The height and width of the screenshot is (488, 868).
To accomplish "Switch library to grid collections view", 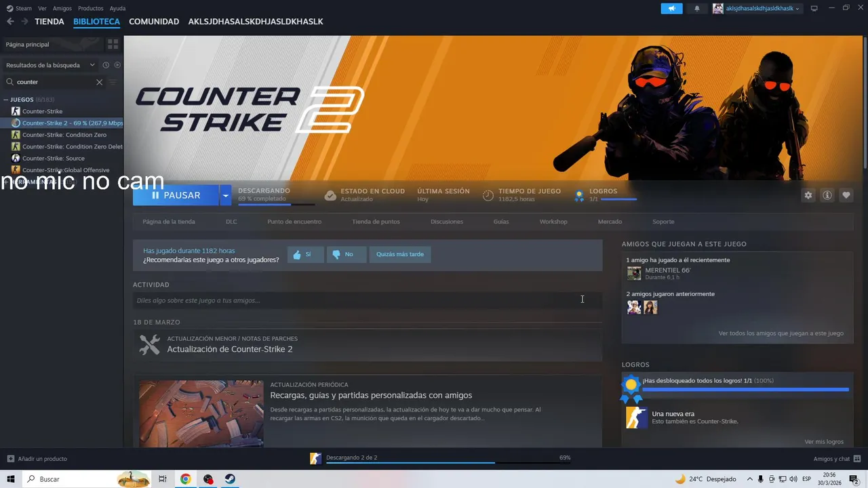I will tap(113, 44).
